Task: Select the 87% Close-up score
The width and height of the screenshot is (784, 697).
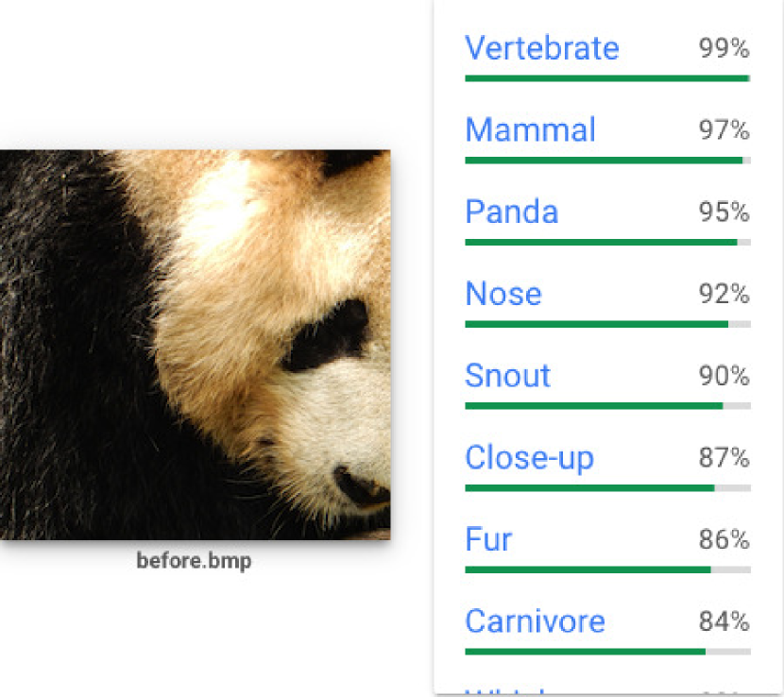Action: (724, 459)
